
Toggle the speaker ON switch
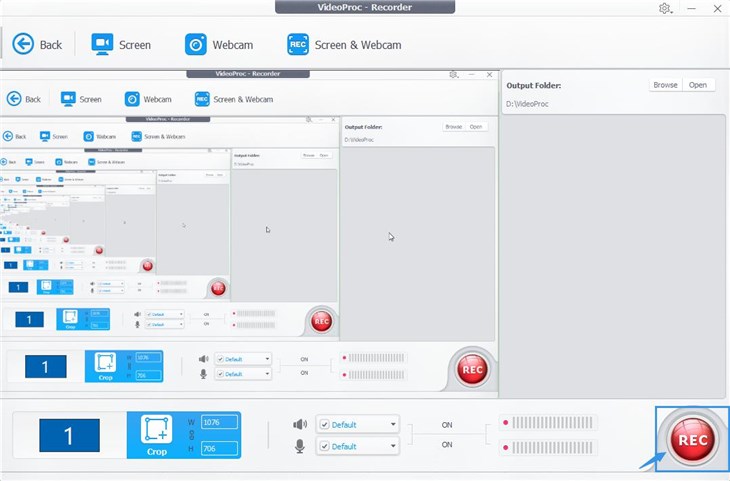point(447,425)
